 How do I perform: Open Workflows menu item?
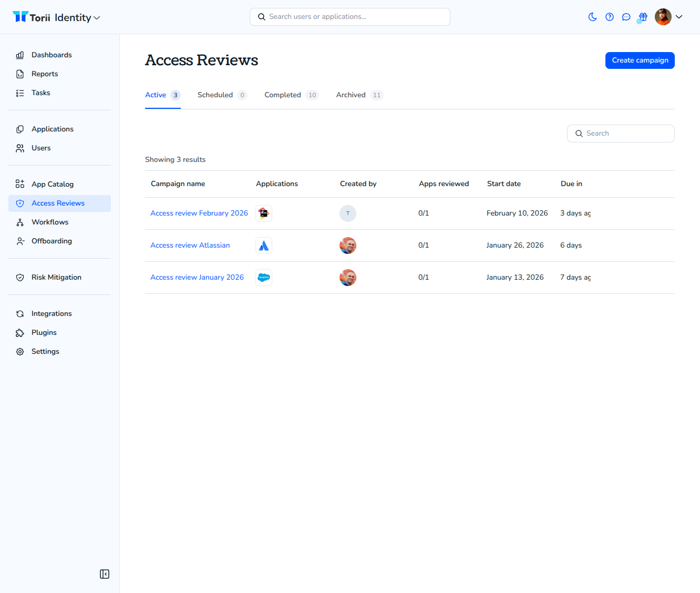59,222
